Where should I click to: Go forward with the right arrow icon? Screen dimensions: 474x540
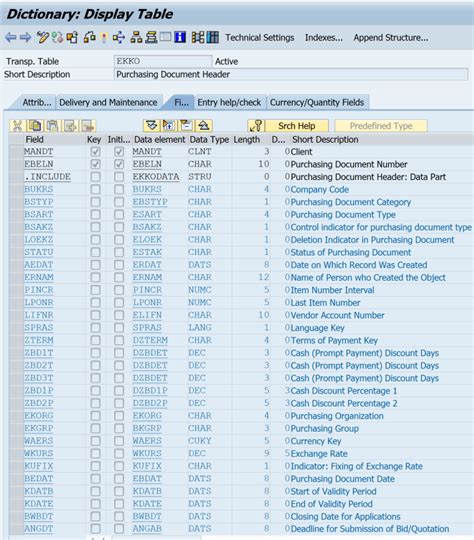pos(26,37)
